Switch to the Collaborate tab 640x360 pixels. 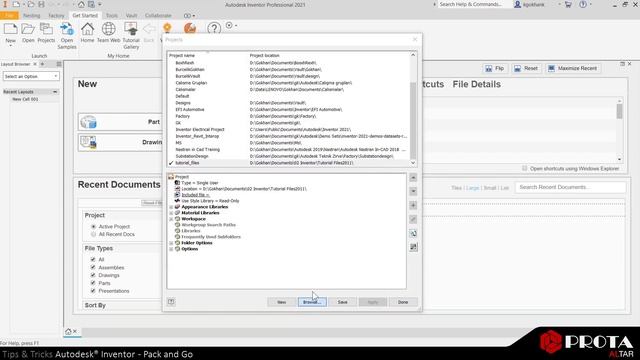pos(158,16)
